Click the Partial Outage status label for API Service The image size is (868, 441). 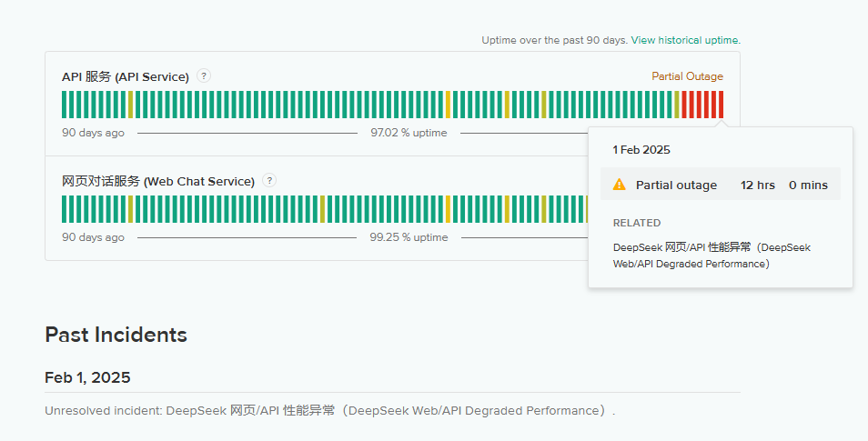(687, 76)
